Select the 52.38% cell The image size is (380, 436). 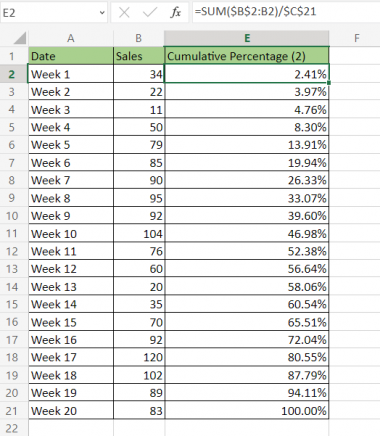coord(247,251)
